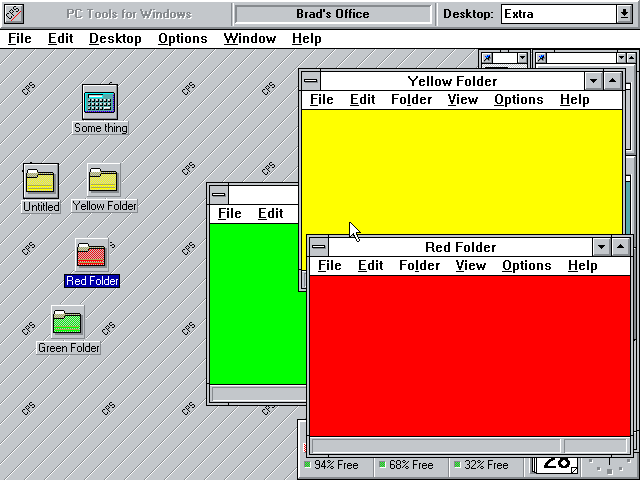The width and height of the screenshot is (640, 480).
Task: Click the narrow background window's pin icon
Action: click(x=487, y=58)
